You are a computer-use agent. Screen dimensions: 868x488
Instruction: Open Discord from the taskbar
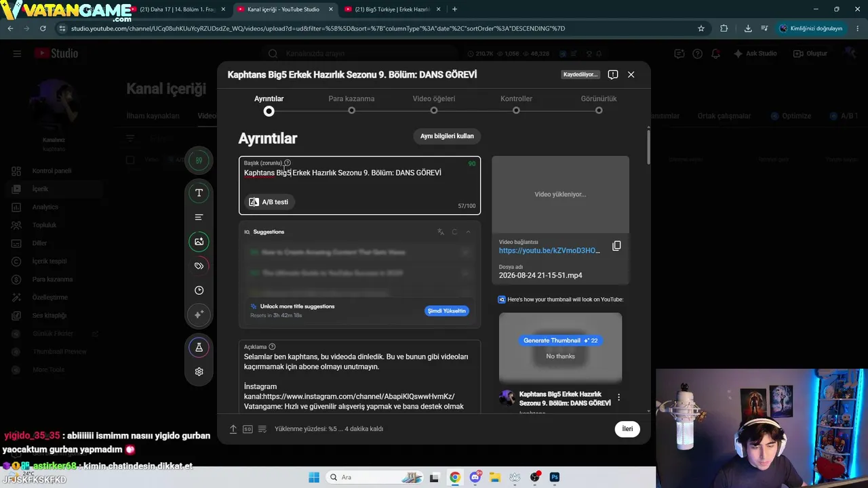coord(475,477)
